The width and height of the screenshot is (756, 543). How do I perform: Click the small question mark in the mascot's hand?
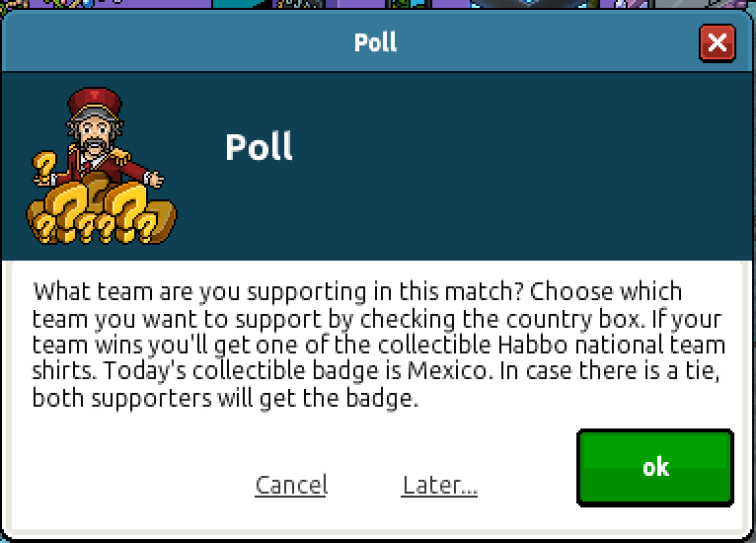click(x=44, y=167)
